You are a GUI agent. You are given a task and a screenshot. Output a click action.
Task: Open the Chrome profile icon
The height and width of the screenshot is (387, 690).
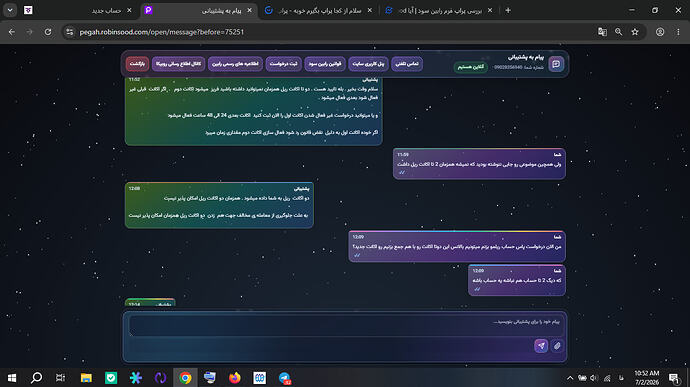pos(660,32)
